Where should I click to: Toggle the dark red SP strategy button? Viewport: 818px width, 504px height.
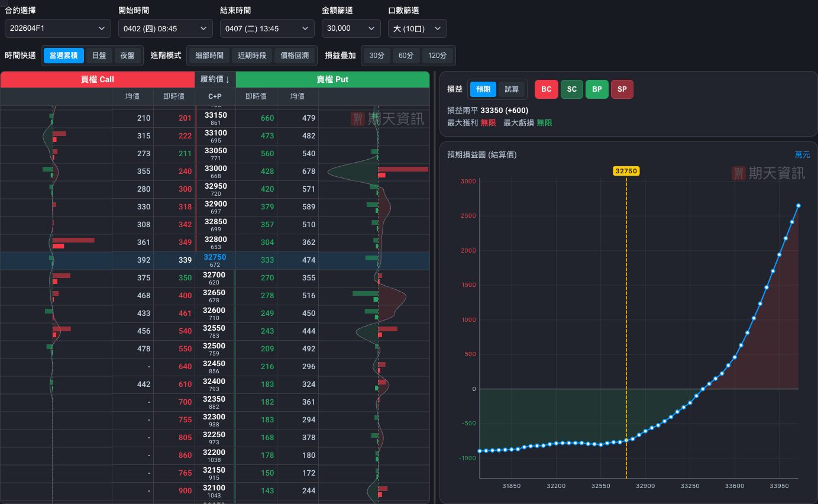tap(622, 89)
